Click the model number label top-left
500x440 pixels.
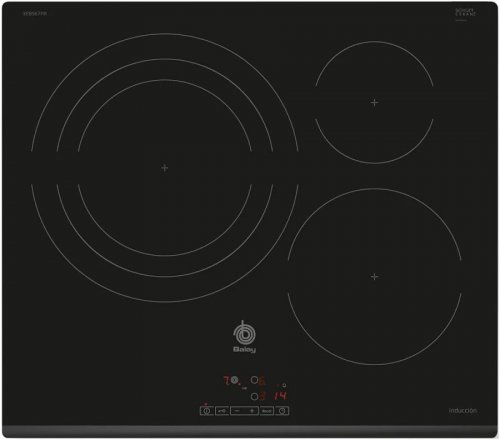pos(35,14)
